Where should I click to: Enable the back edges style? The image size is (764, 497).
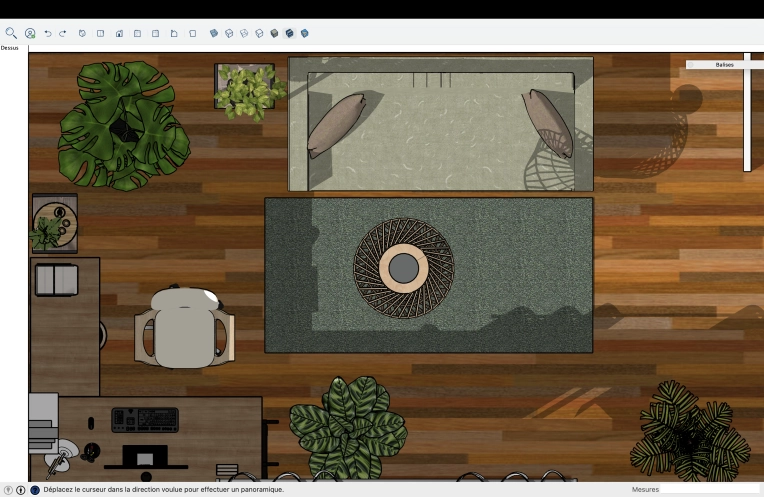pos(229,33)
